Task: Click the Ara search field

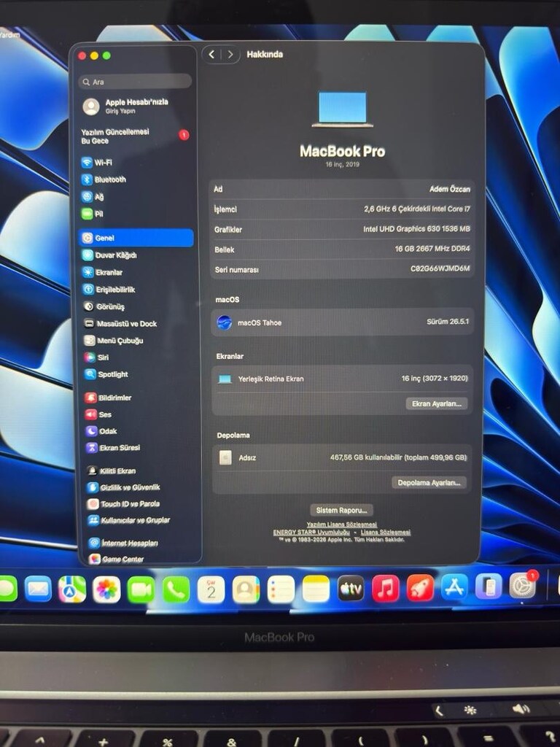Action: (x=135, y=82)
